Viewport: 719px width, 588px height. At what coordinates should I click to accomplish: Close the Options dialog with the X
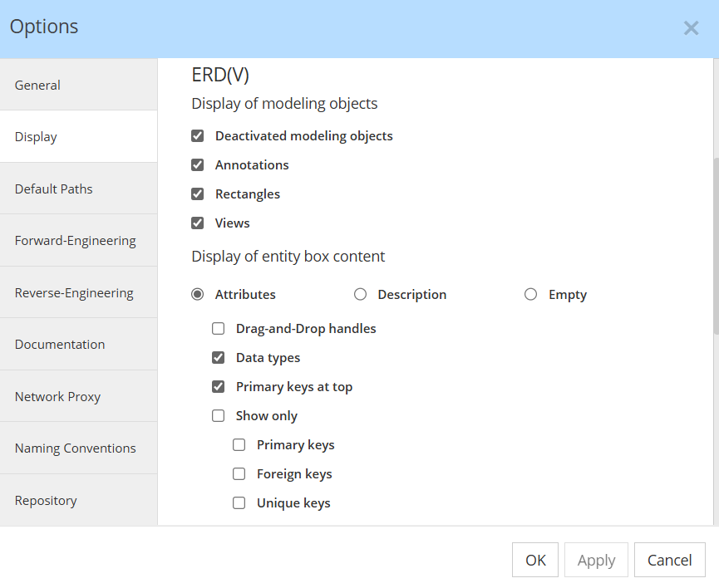pyautogui.click(x=691, y=28)
